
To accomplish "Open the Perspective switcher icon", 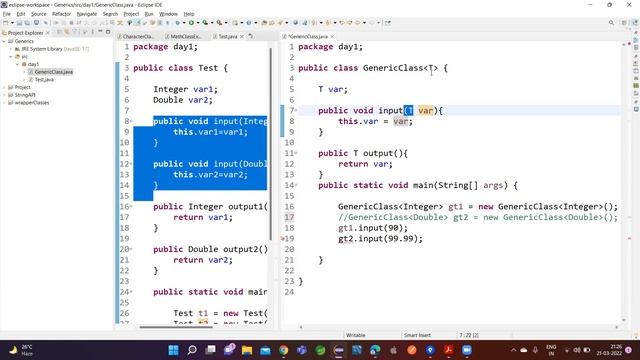I will [624, 23].
